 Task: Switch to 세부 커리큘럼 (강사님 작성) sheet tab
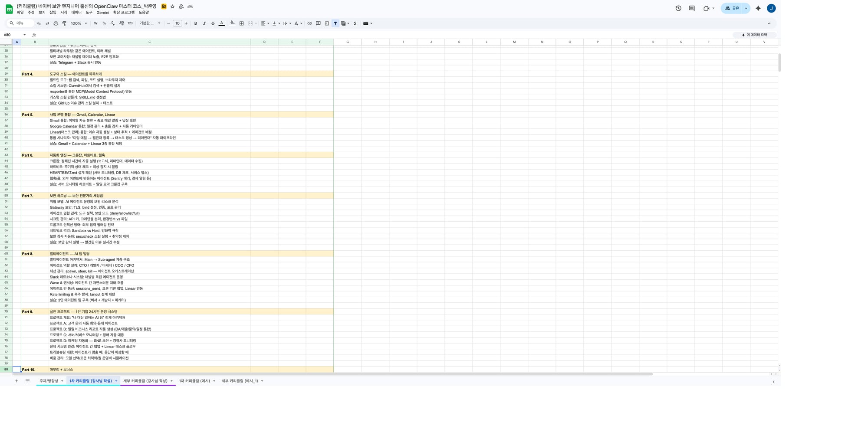pyautogui.click(x=145, y=381)
